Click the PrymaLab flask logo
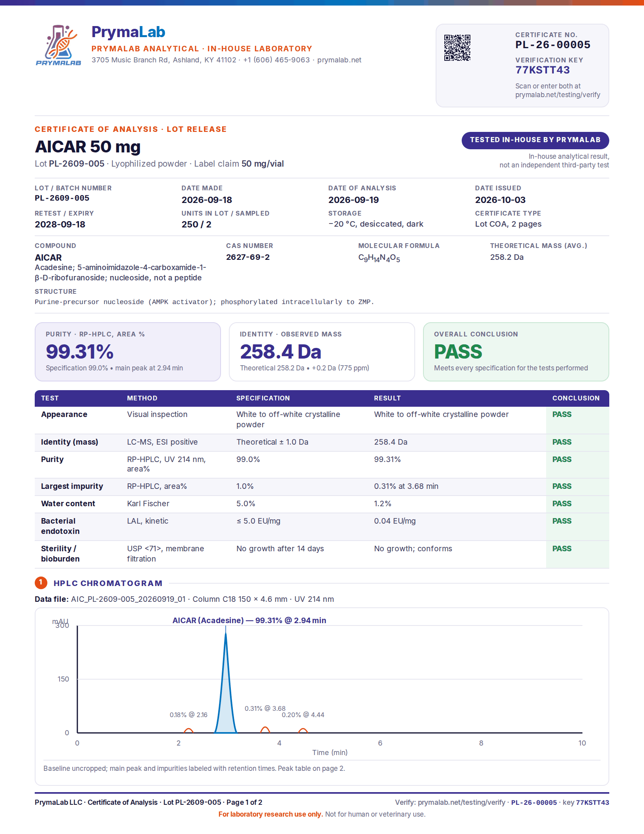The height and width of the screenshot is (834, 644). (x=58, y=45)
